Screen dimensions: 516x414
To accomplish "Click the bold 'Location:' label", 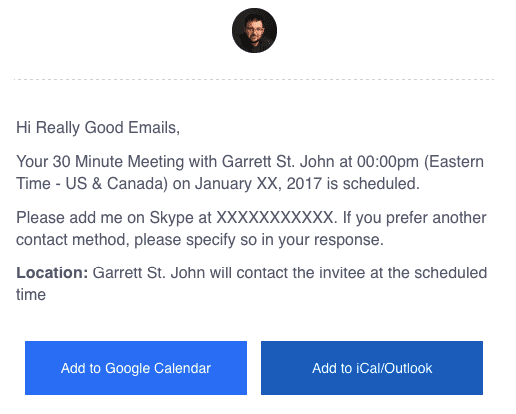I will 52,273.
